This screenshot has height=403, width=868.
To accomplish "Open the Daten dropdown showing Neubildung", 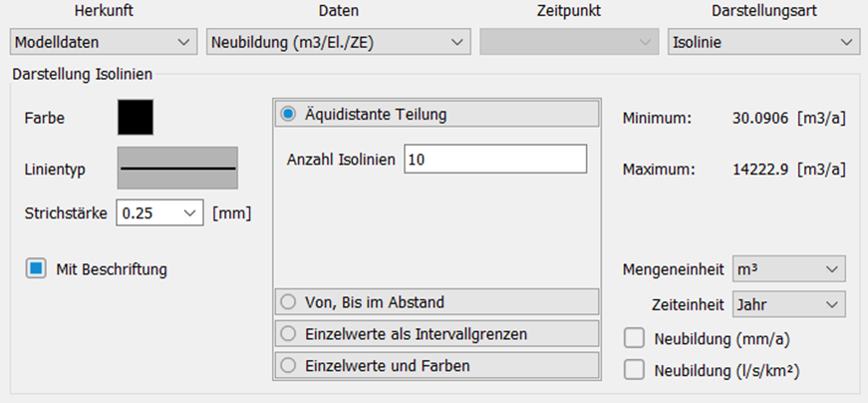I will click(338, 42).
